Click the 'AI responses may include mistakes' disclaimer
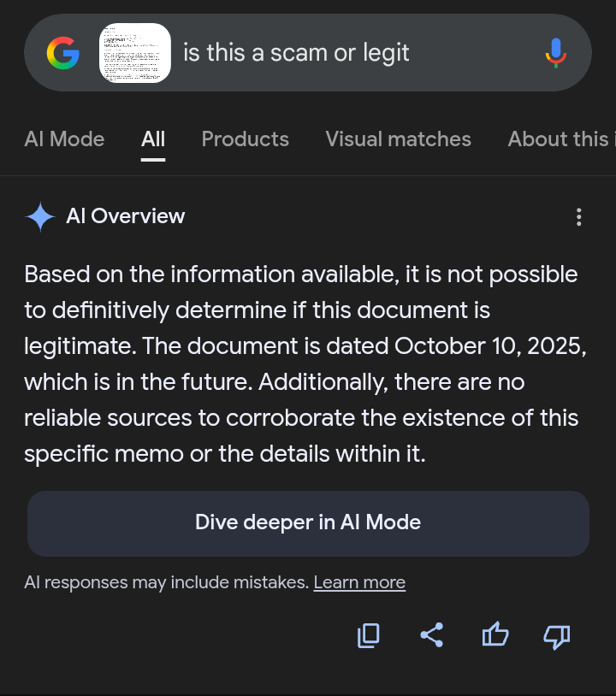Image resolution: width=616 pixels, height=696 pixels. point(166,583)
